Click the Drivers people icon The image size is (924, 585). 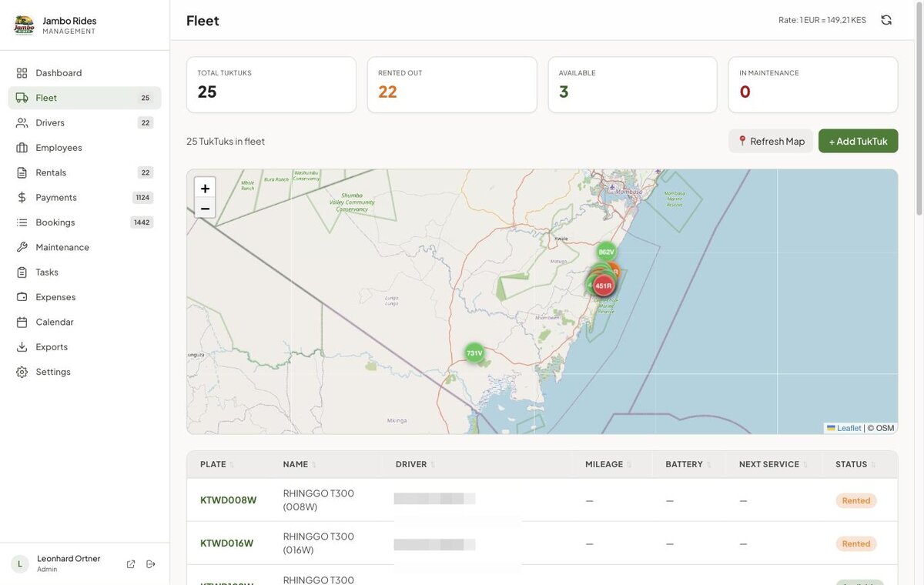[x=22, y=122]
